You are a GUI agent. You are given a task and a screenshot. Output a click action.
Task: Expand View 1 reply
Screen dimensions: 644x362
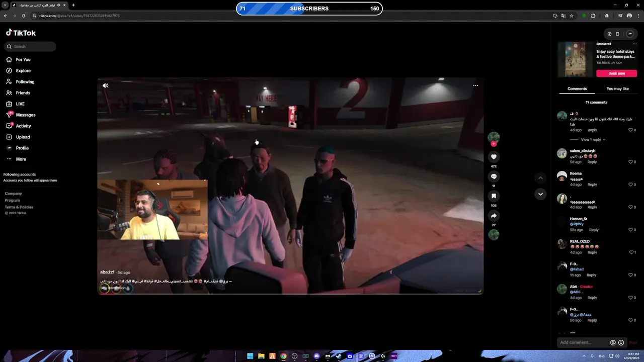coord(593,140)
